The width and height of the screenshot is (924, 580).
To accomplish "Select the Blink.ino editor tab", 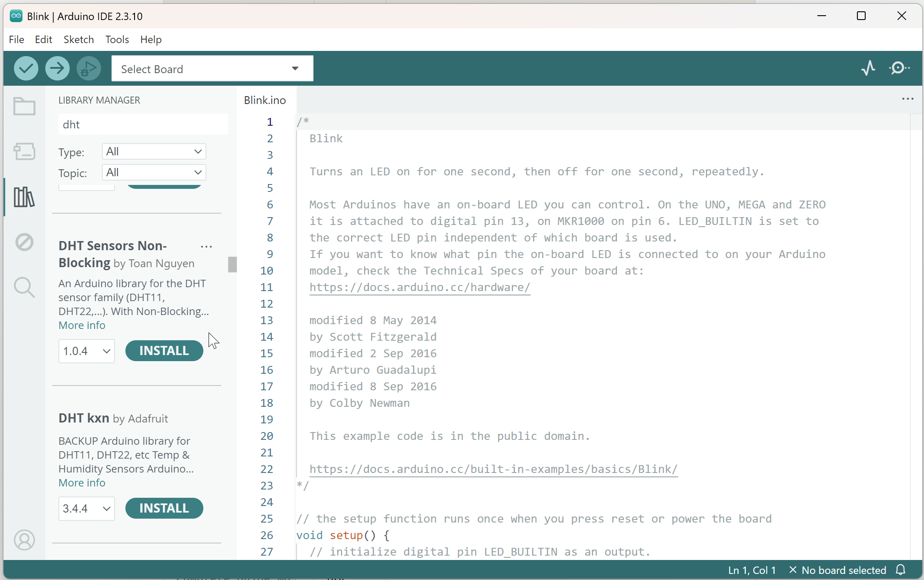I will coord(265,100).
